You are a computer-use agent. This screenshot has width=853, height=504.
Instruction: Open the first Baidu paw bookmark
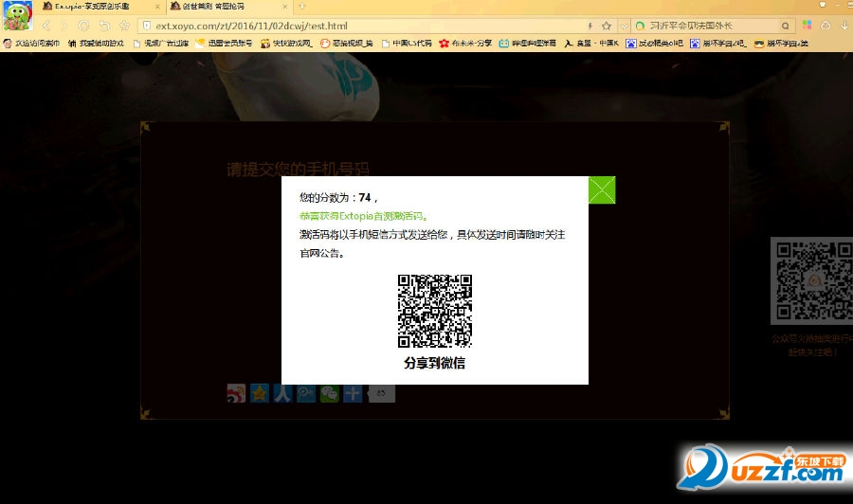[x=654, y=44]
